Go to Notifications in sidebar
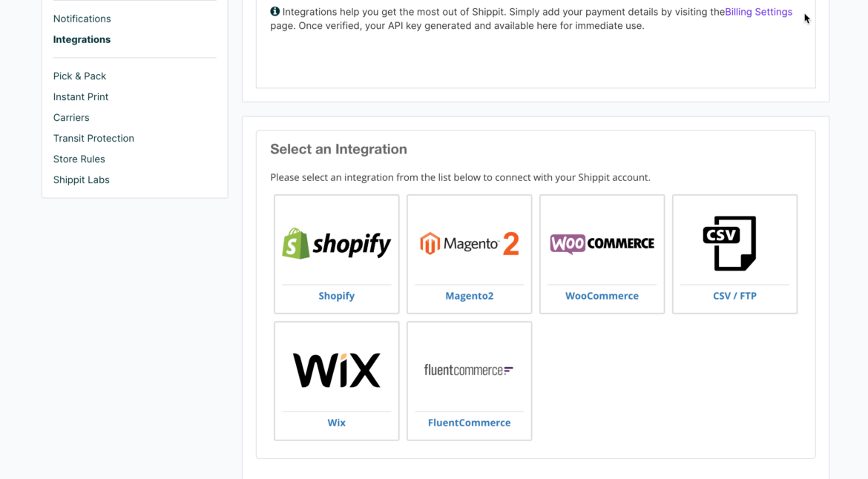Screen dimensions: 868x479 pos(82,19)
